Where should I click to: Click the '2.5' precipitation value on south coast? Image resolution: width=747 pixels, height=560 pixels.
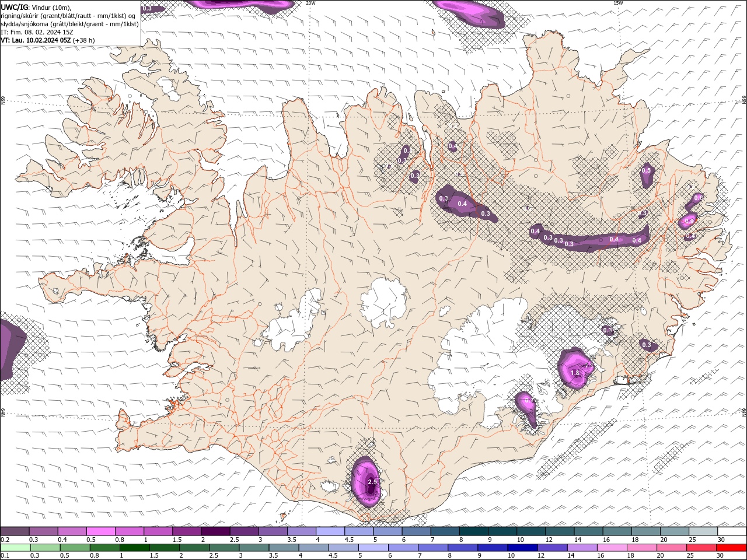(x=372, y=482)
